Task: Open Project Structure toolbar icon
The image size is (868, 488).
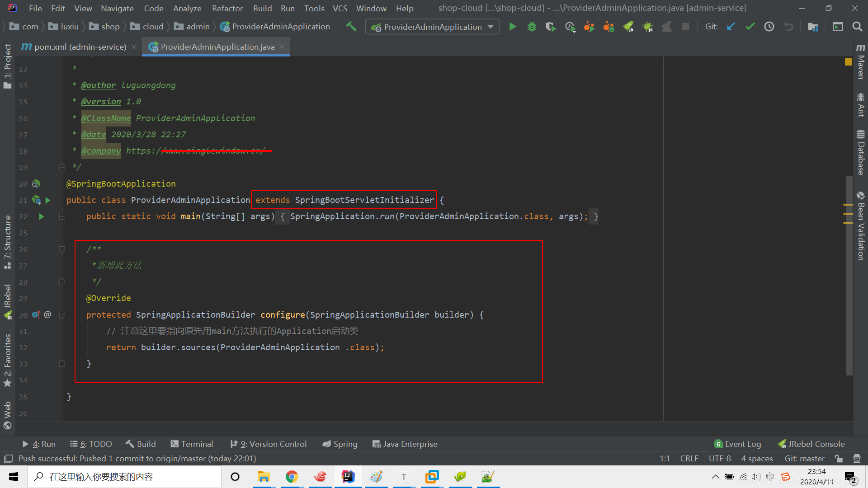Action: coord(813,27)
